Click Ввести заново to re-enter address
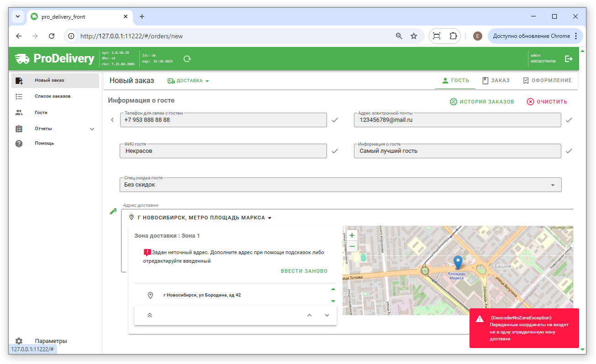Viewport: 596px width, 364px height. [304, 271]
